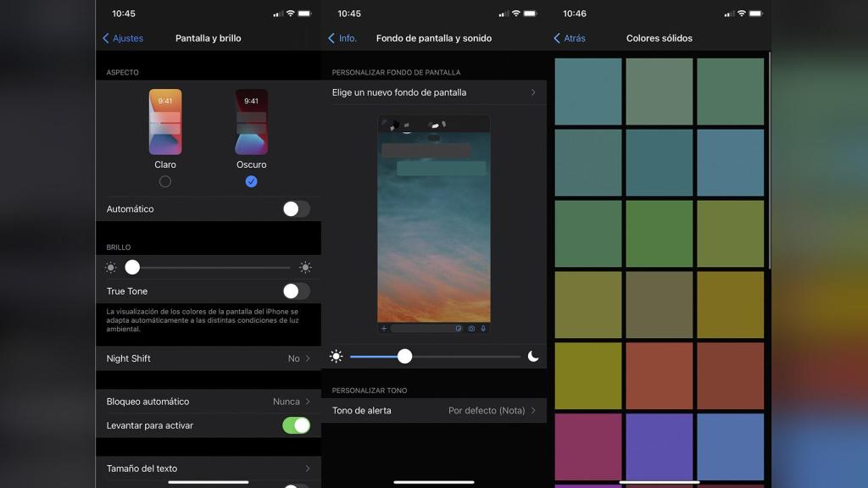The image size is (868, 488).
Task: Tap the camera icon in wallpaper preview
Action: click(471, 328)
